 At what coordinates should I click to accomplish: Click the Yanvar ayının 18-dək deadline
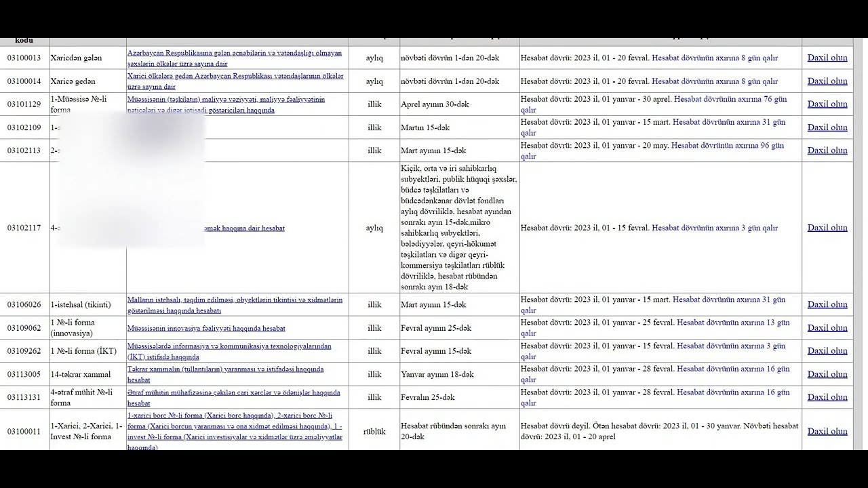point(437,373)
